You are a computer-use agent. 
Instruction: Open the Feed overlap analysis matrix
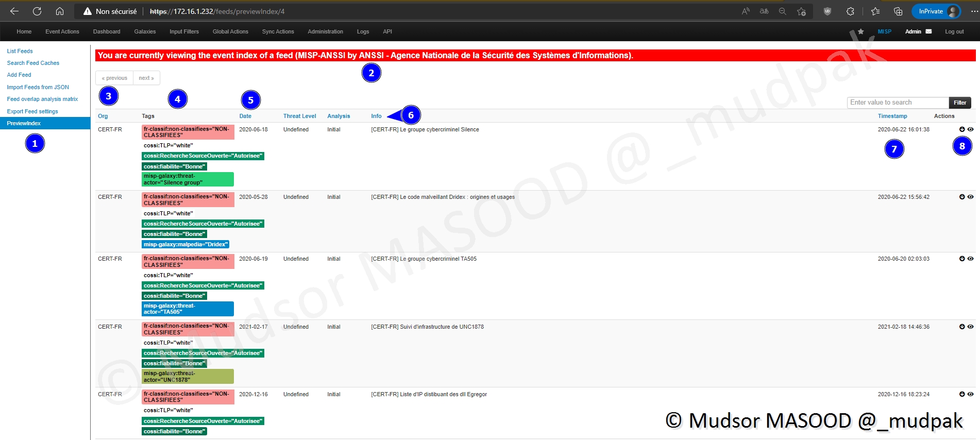coord(42,99)
